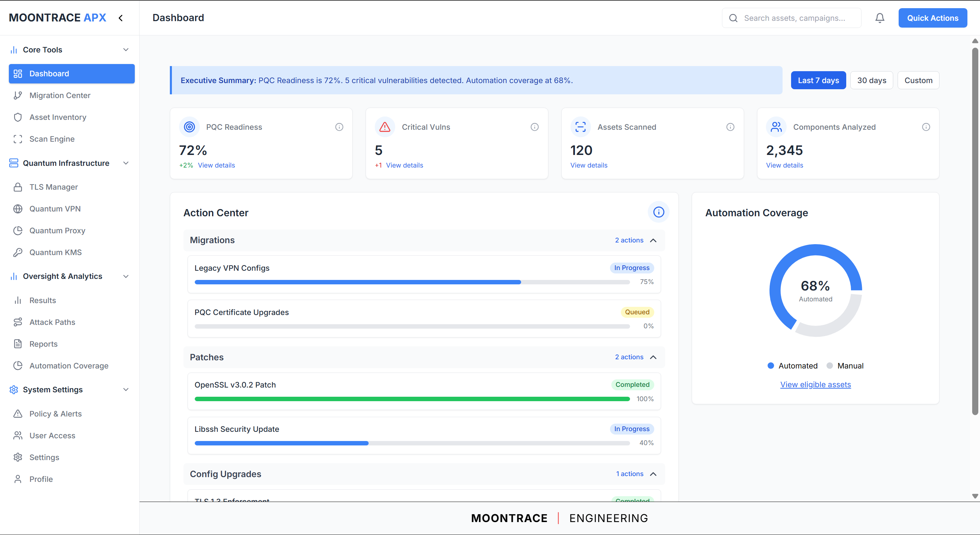Click the TLS Manager lock icon
Image resolution: width=980 pixels, height=535 pixels.
(18, 187)
